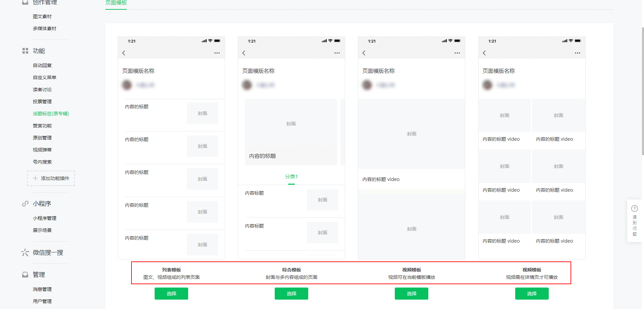Select the 小程序 sidebar icon

click(25, 203)
